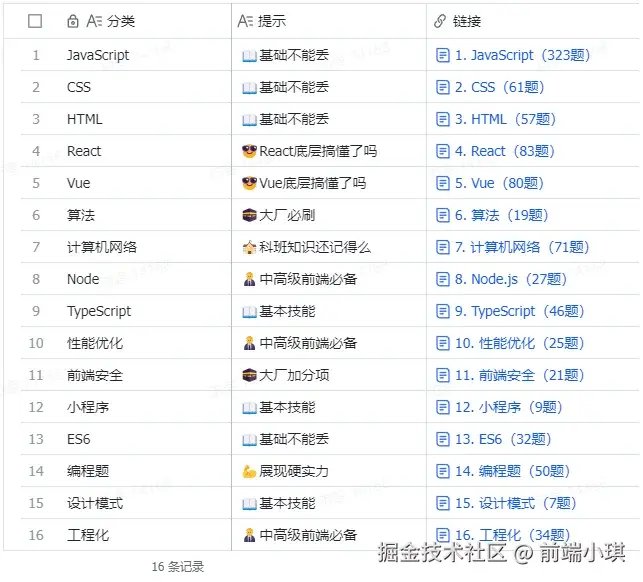Click document icon before 14. 编程题 link
Viewport: 643px width, 582px height.
[x=442, y=471]
